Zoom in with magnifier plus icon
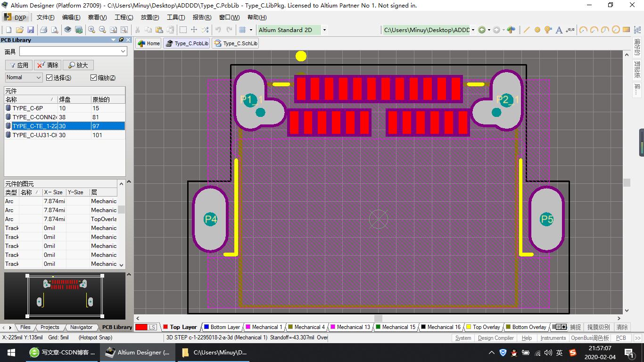The width and height of the screenshot is (644, 362). pyautogui.click(x=91, y=30)
